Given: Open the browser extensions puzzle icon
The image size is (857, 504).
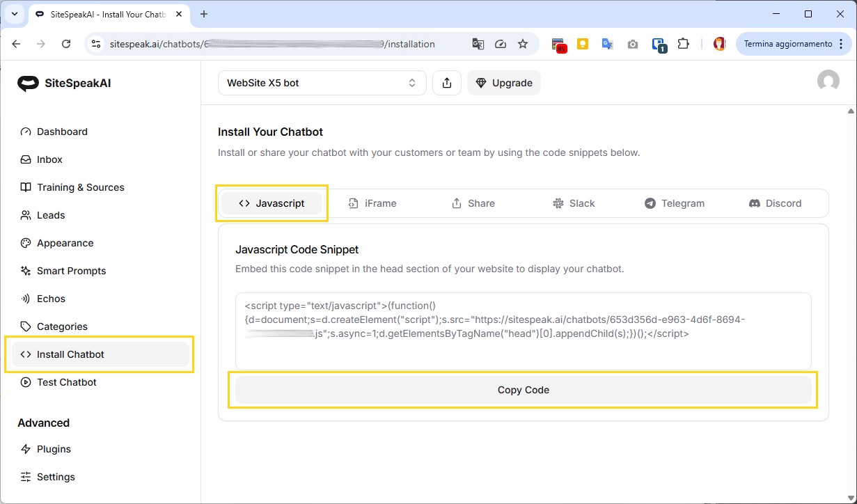Looking at the screenshot, I should (684, 44).
